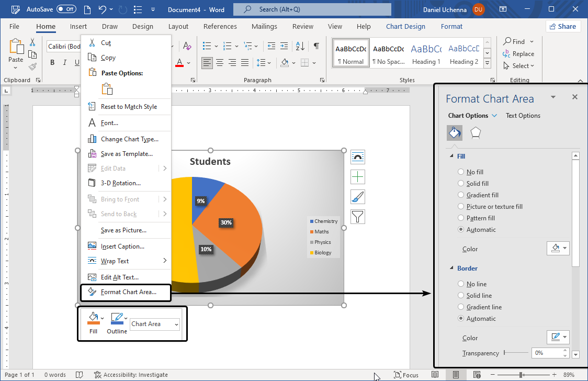The height and width of the screenshot is (381, 588).
Task: Select the Solid fill radio button
Action: 461,183
